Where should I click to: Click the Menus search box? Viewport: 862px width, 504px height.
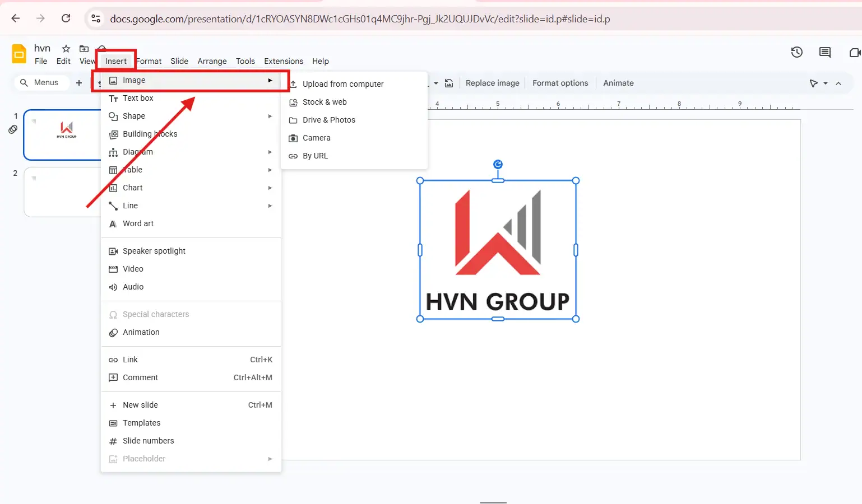(41, 82)
